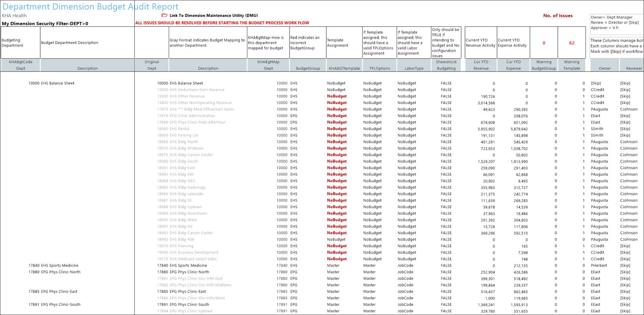Image resolution: width=644 pixels, height=315 pixels.
Task: Click the ShowonList Budgeting column header
Action: (446, 65)
